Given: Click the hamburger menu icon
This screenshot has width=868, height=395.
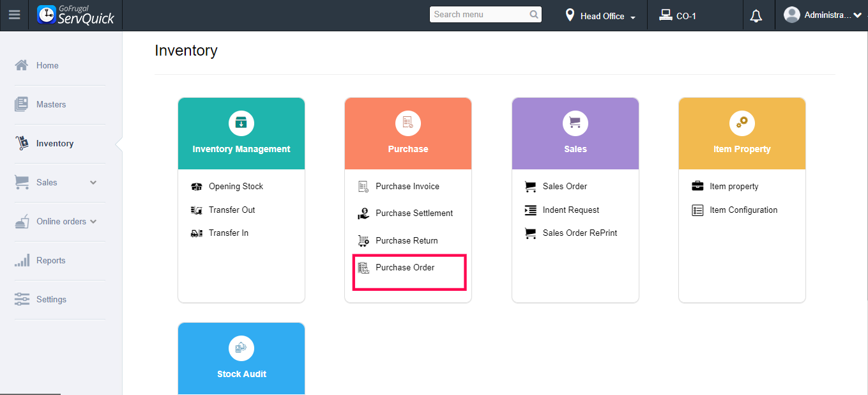Looking at the screenshot, I should point(14,15).
